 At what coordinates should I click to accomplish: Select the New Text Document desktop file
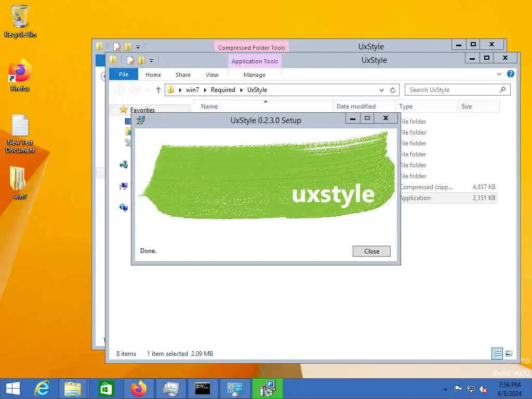20,134
